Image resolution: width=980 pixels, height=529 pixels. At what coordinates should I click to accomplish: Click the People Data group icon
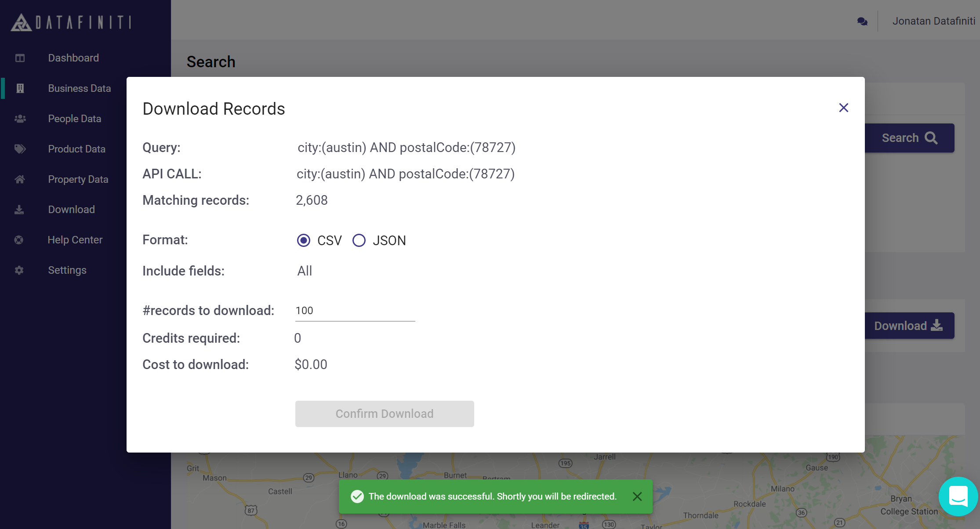[x=20, y=119]
